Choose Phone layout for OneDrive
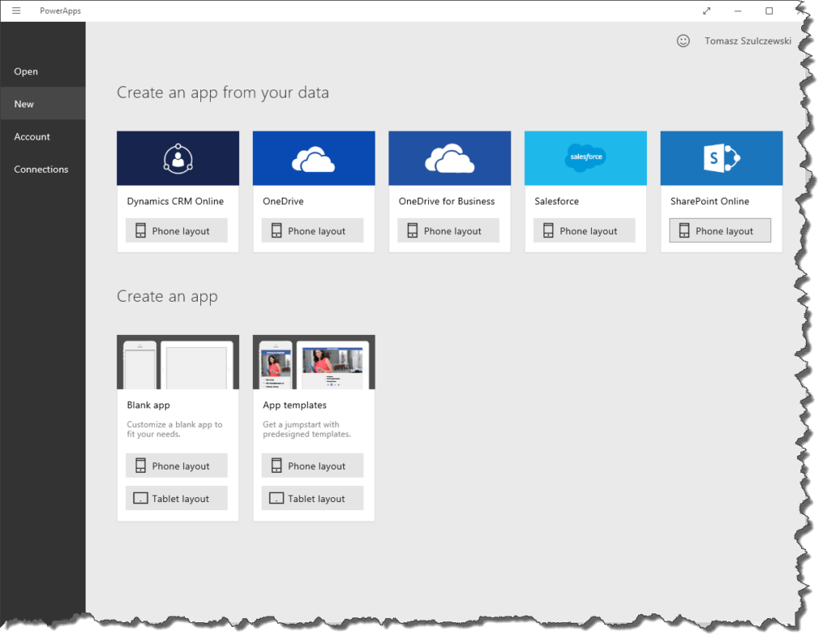827x644 pixels. [x=313, y=231]
